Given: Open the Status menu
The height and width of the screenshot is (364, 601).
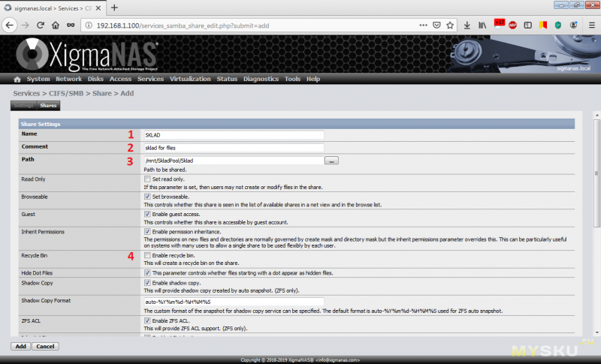Looking at the screenshot, I should [x=227, y=79].
